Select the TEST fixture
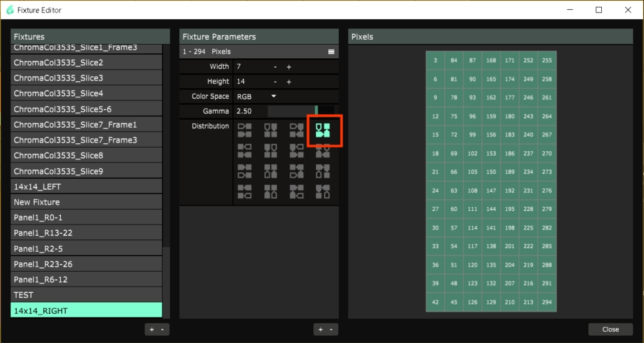The width and height of the screenshot is (644, 343). (86, 295)
